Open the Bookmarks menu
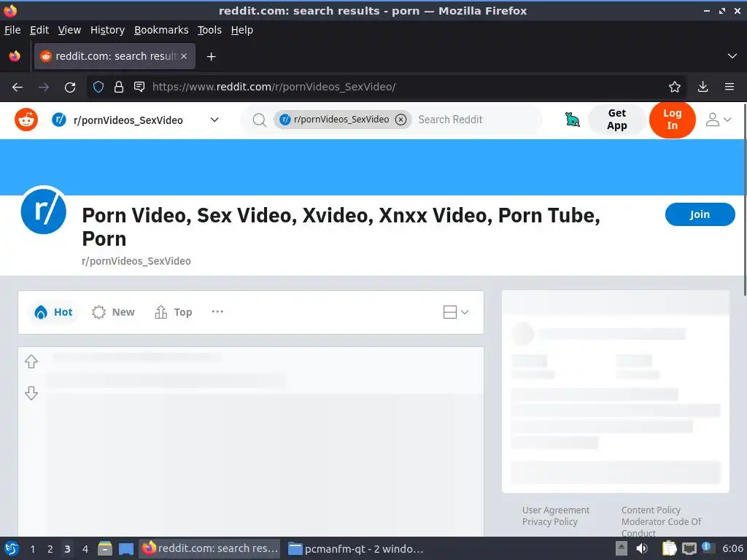Viewport: 747px width, 560px height. pyautogui.click(x=161, y=30)
